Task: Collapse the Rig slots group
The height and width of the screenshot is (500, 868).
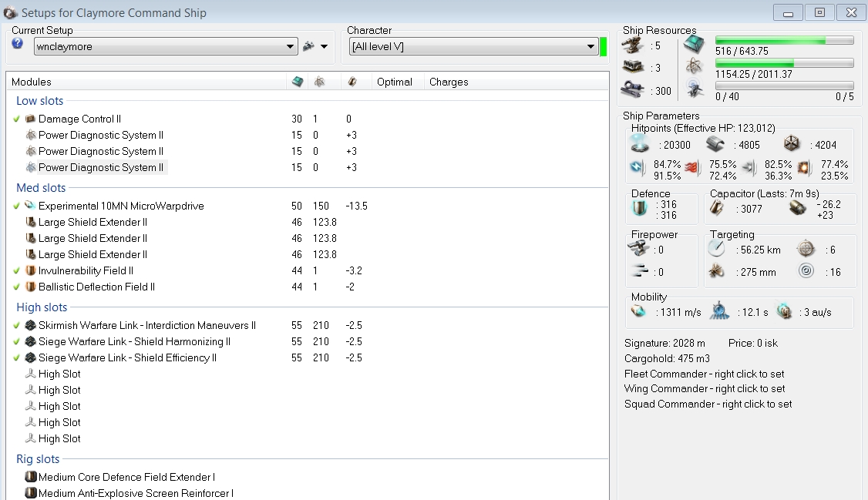Action: pyautogui.click(x=38, y=458)
